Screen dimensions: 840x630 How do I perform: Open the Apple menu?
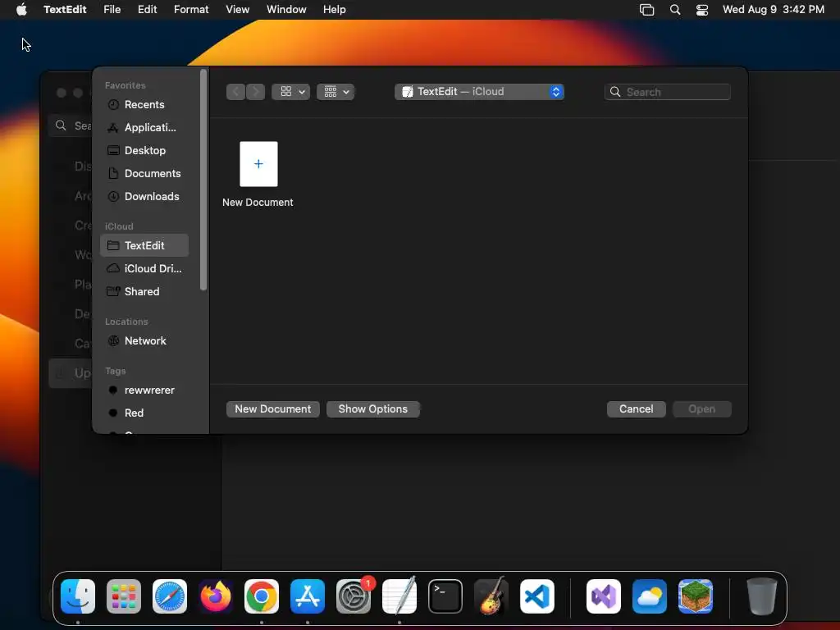pos(21,9)
